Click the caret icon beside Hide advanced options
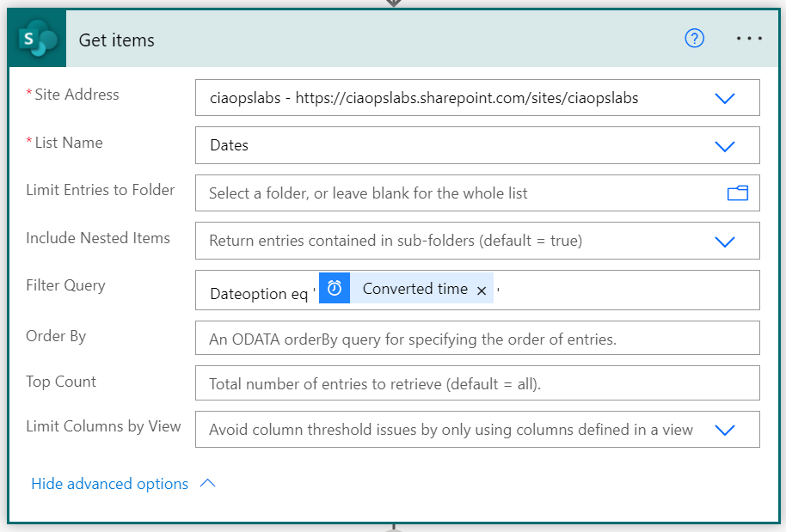Image resolution: width=786 pixels, height=532 pixels. [x=207, y=484]
